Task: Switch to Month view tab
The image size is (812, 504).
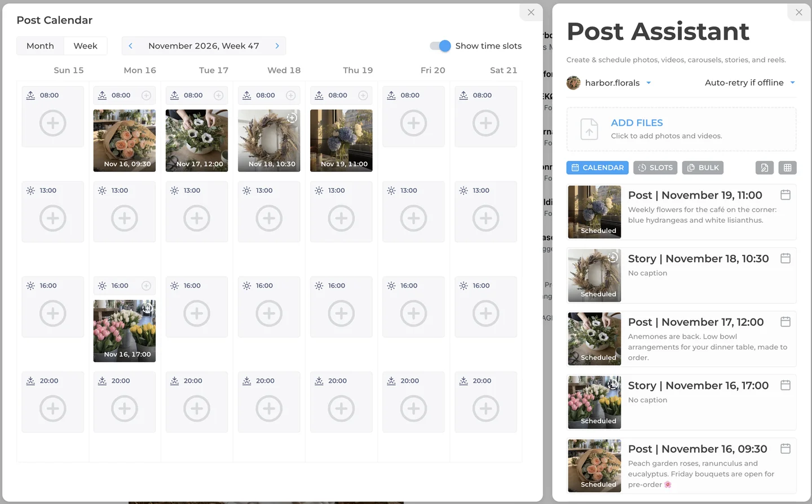Action: 40,46
